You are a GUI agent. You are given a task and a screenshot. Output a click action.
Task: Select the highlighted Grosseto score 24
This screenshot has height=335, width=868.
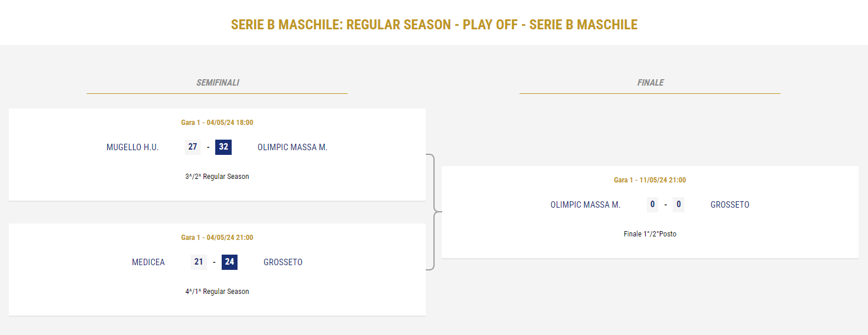pos(229,262)
